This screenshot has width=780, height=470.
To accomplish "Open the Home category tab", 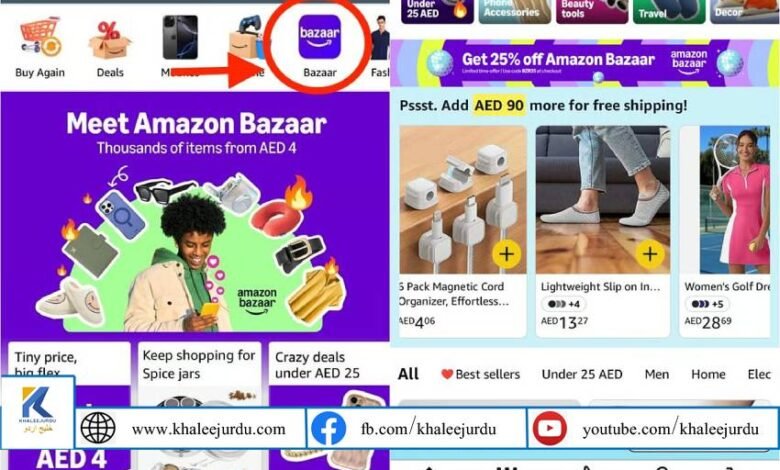I will click(x=708, y=374).
